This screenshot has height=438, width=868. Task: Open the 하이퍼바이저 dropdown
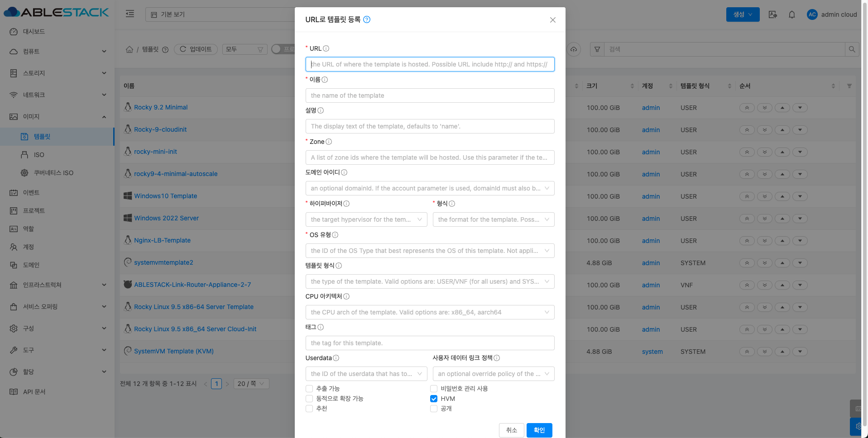click(x=366, y=219)
